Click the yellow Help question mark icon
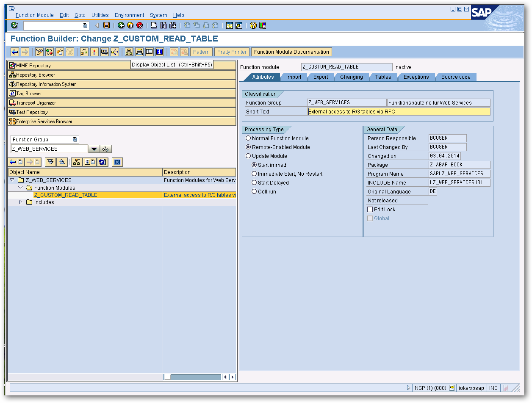This screenshot has height=403, width=532. [253, 25]
